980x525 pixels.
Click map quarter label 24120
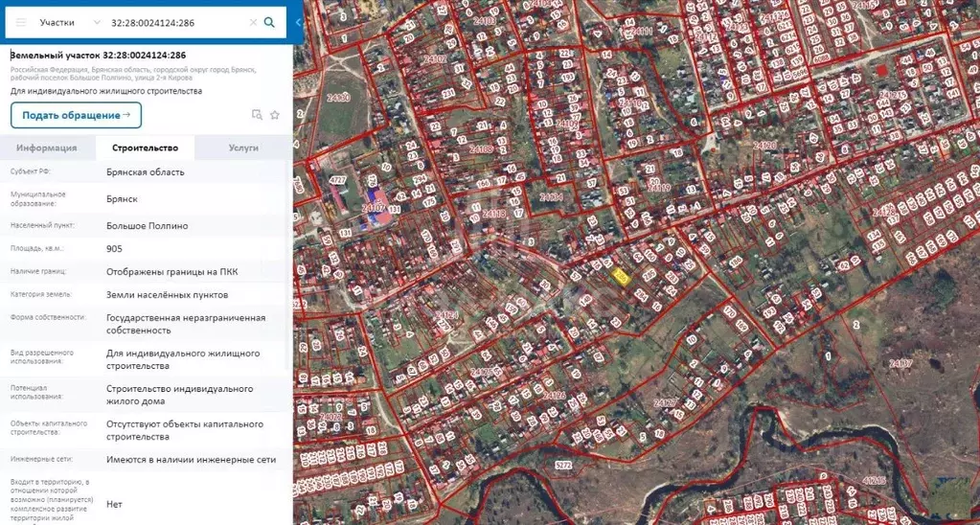click(x=763, y=146)
